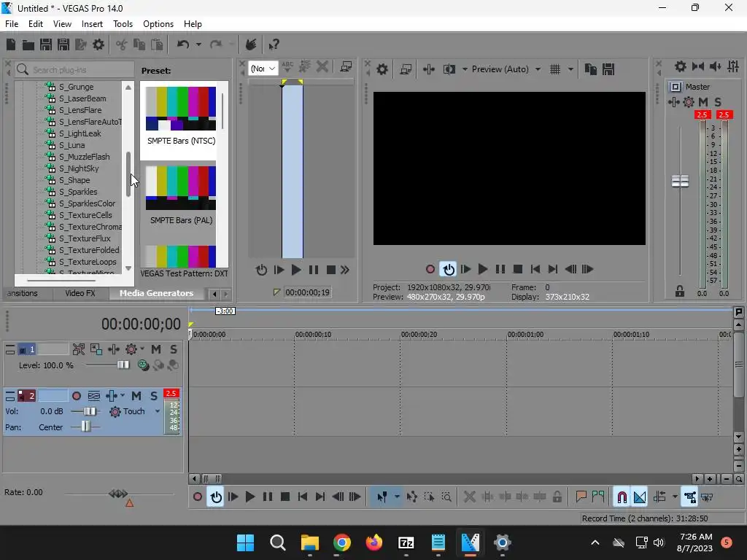Open a project via folder icon

click(x=28, y=44)
